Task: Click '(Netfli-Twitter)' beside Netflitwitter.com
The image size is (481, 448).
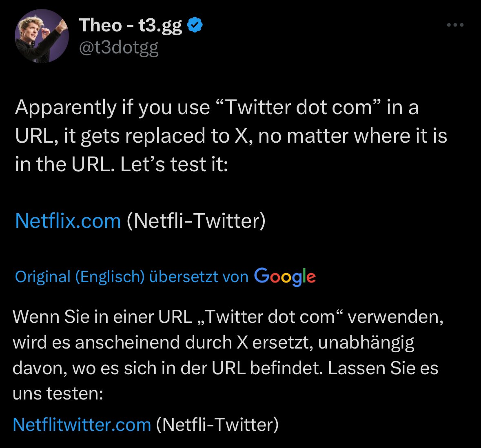Action: pos(217,425)
